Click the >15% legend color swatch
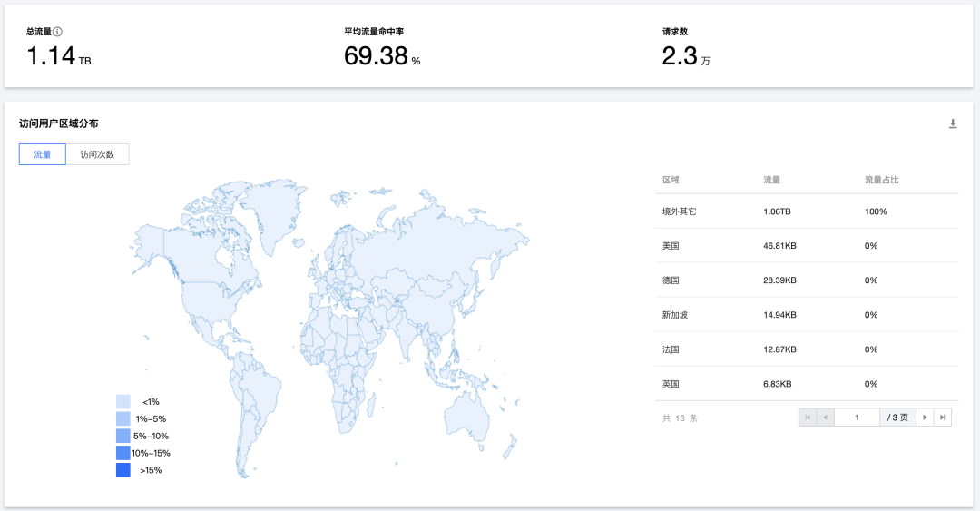The width and height of the screenshot is (980, 511). point(123,470)
